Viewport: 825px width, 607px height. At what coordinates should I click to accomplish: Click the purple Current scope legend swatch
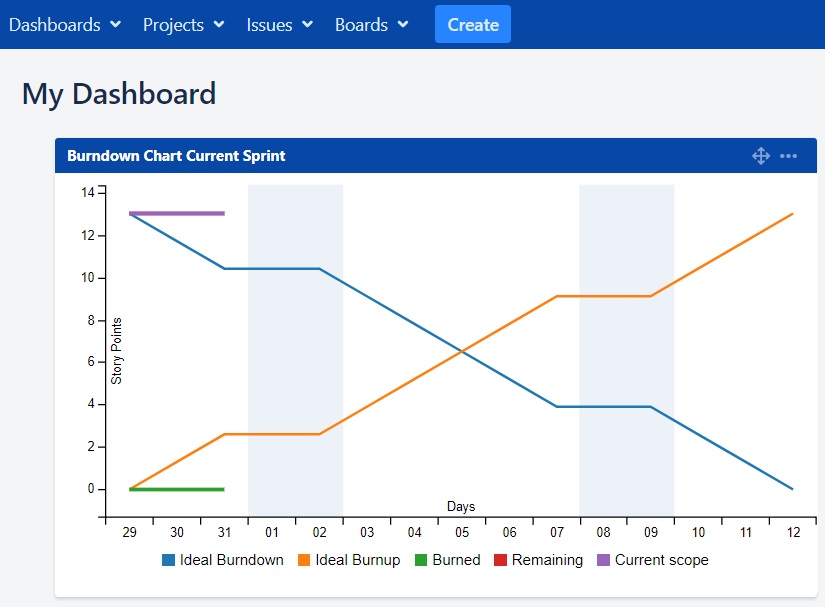[603, 560]
